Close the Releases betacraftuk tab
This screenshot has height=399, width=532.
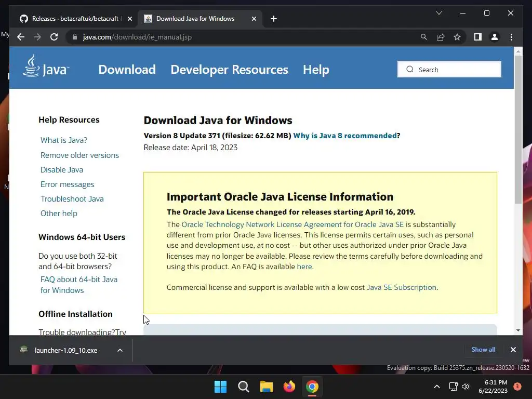point(129,19)
